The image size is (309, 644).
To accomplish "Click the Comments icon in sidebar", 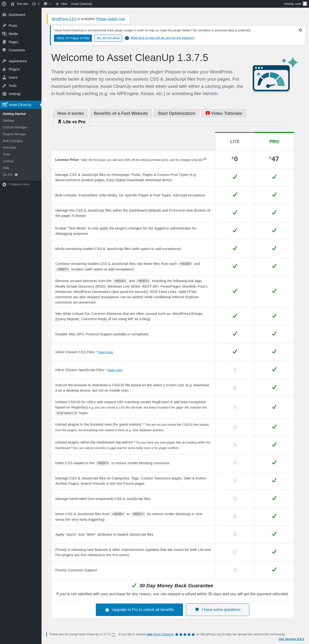I will pos(4,50).
